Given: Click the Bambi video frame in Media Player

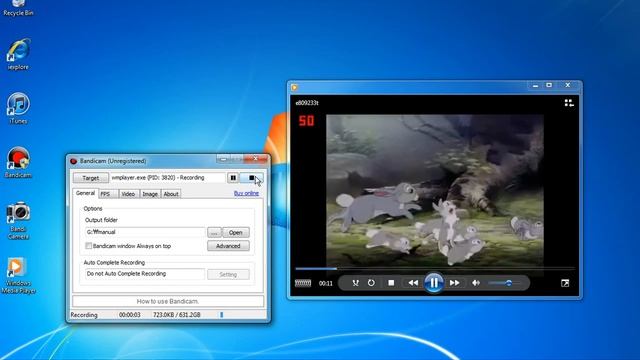Looking at the screenshot, I should (435, 190).
